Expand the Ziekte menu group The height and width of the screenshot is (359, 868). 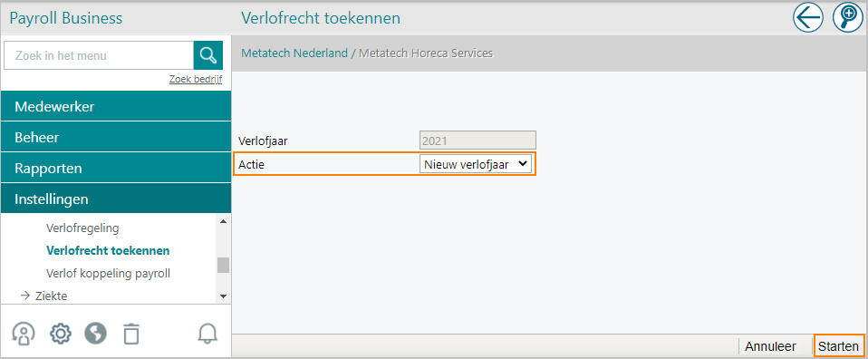pyautogui.click(x=51, y=296)
